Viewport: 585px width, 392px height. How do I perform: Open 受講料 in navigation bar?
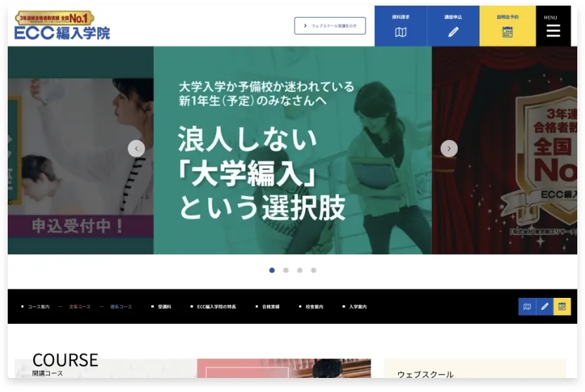165,307
